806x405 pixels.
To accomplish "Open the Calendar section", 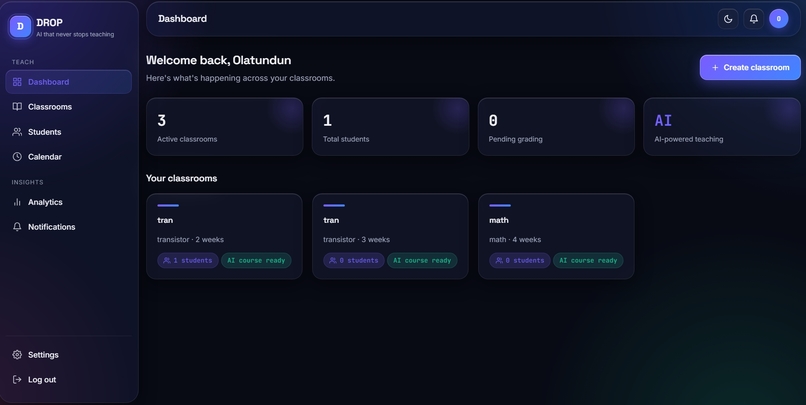I will click(x=68, y=157).
